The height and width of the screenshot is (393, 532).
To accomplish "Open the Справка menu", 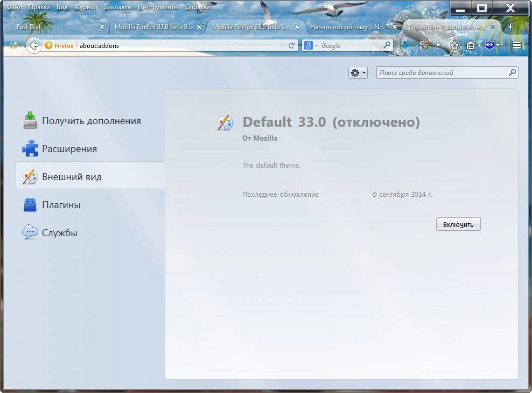I will (x=198, y=7).
